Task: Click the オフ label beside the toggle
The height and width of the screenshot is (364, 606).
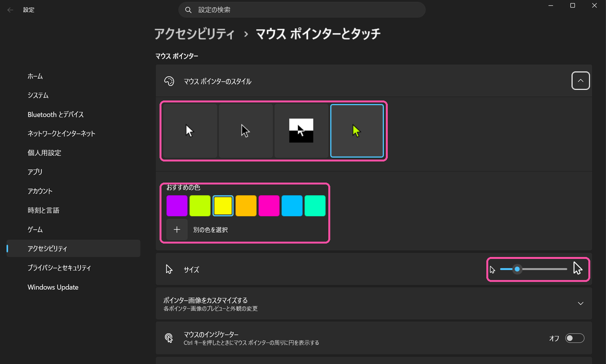Action: pos(554,338)
